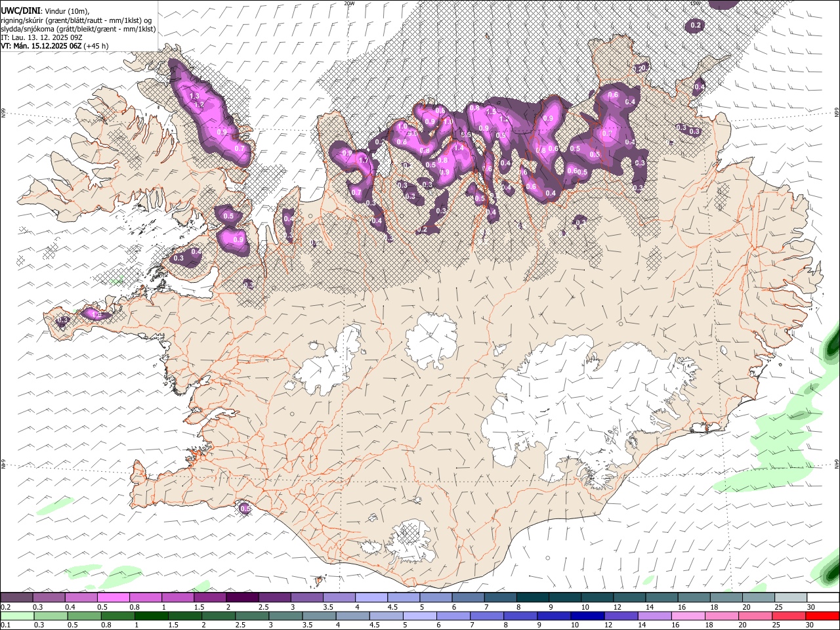
Task: Click the darkest purple snow swatch at 2
Action: pyautogui.click(x=241, y=598)
